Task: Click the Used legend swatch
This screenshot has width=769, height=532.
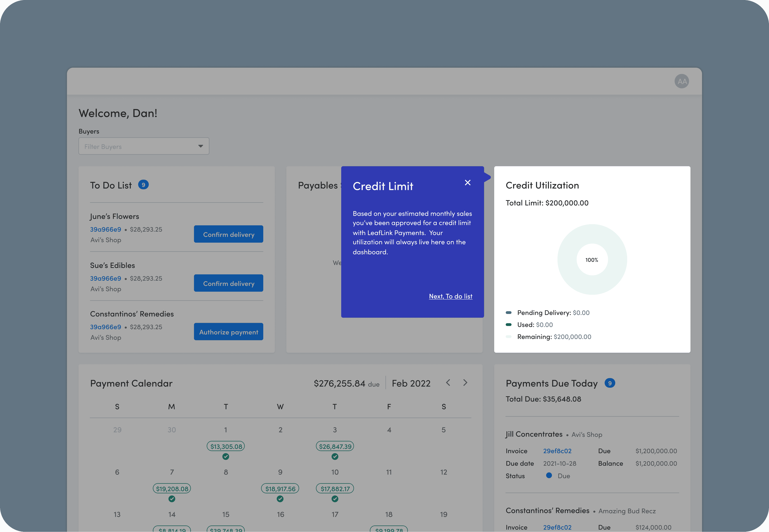Action: pyautogui.click(x=509, y=325)
